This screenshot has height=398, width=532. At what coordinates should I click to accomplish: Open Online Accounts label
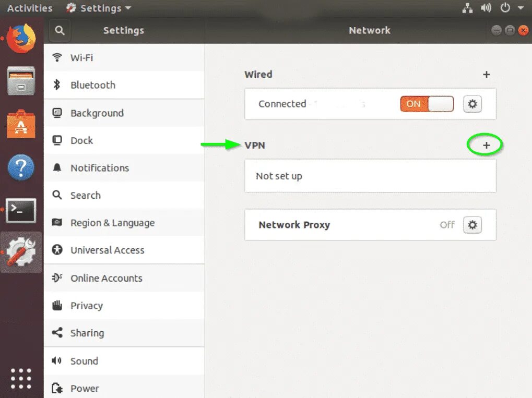coord(107,278)
